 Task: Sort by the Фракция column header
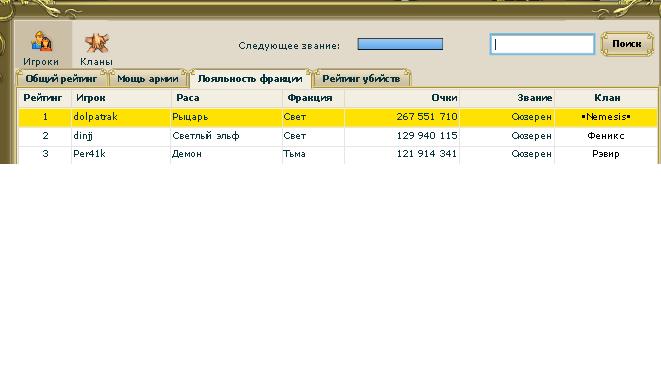point(310,98)
